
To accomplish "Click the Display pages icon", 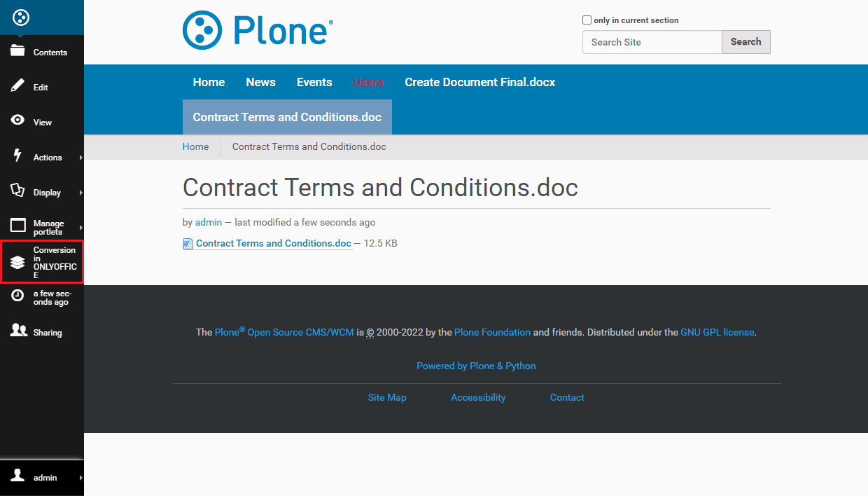I will 18,191.
